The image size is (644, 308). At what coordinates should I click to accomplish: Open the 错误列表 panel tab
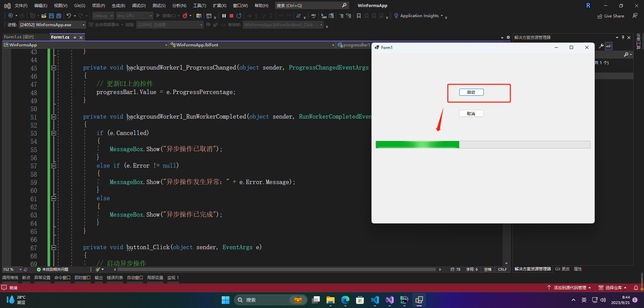tap(115, 278)
